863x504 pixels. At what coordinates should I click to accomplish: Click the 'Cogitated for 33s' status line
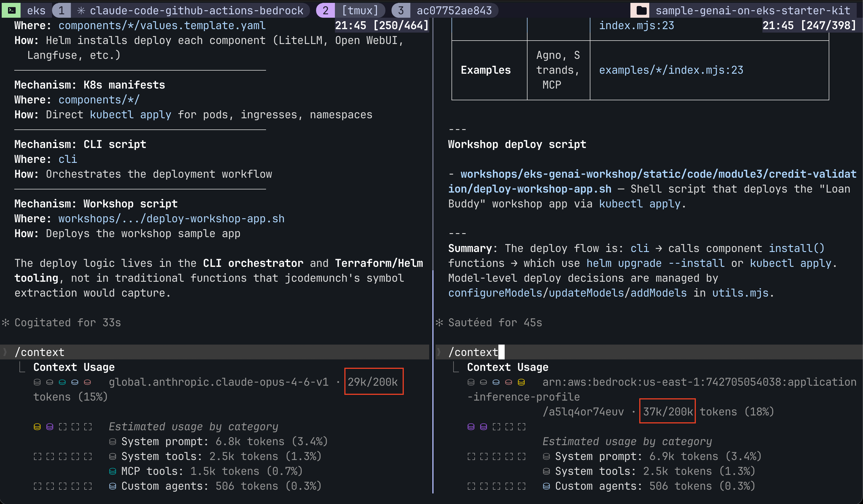67,323
